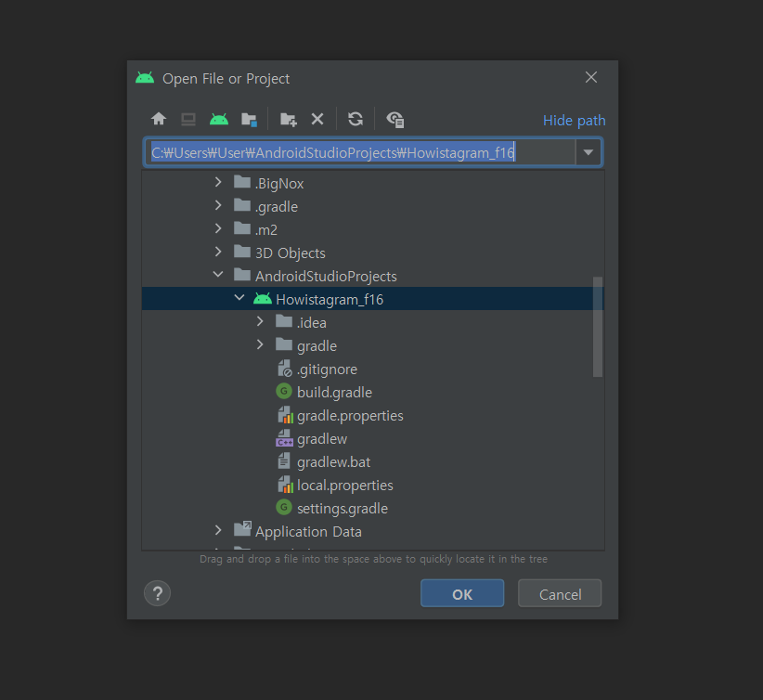
Task: Select the Module directory toolbar icon
Action: pos(249,119)
